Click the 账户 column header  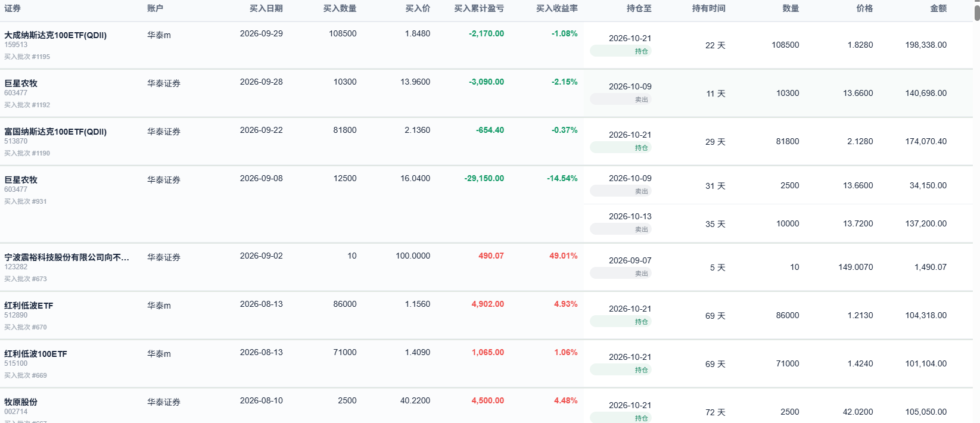(x=155, y=8)
